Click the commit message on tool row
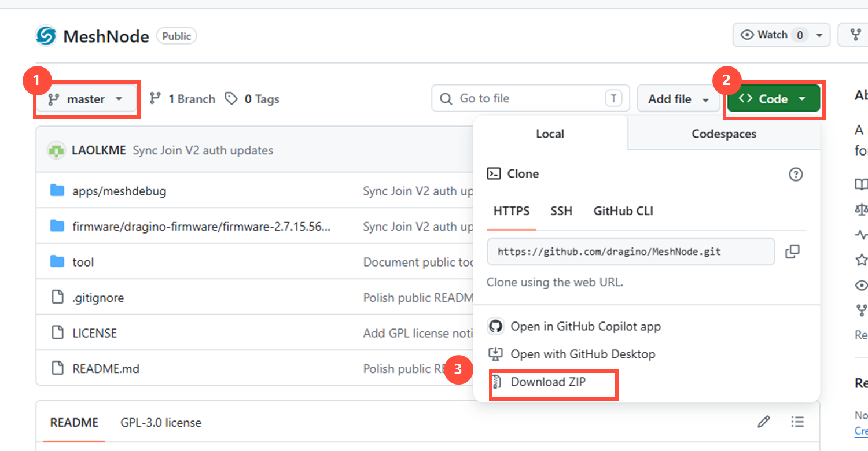The image size is (868, 451). (x=418, y=262)
